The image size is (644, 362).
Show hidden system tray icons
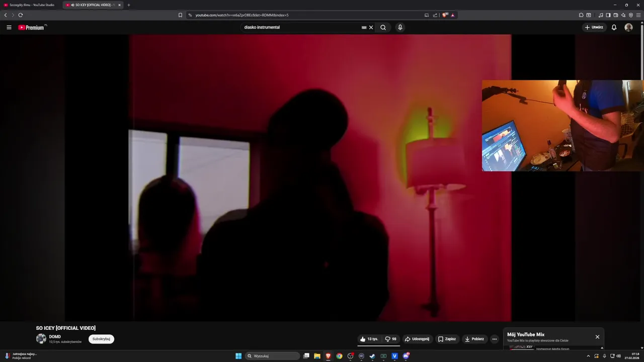click(588, 356)
